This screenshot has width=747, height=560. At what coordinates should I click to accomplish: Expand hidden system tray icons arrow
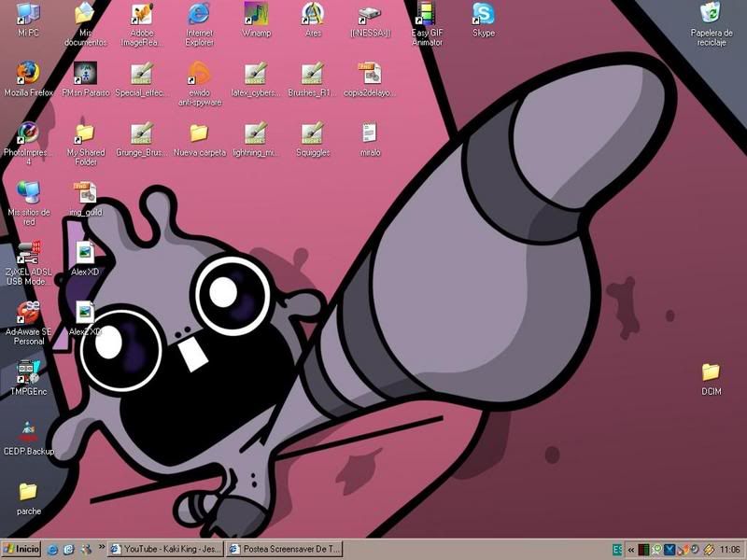[631, 550]
